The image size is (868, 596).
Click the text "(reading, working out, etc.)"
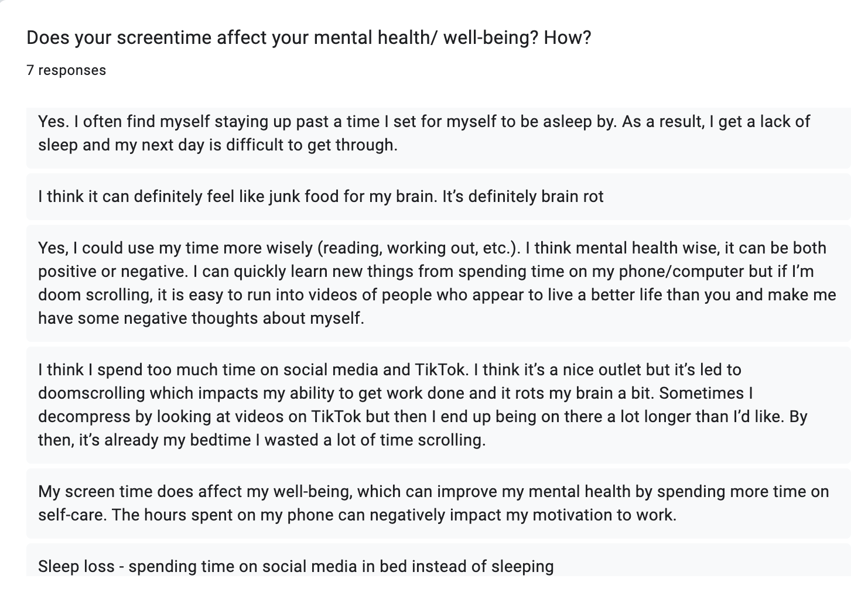point(419,248)
